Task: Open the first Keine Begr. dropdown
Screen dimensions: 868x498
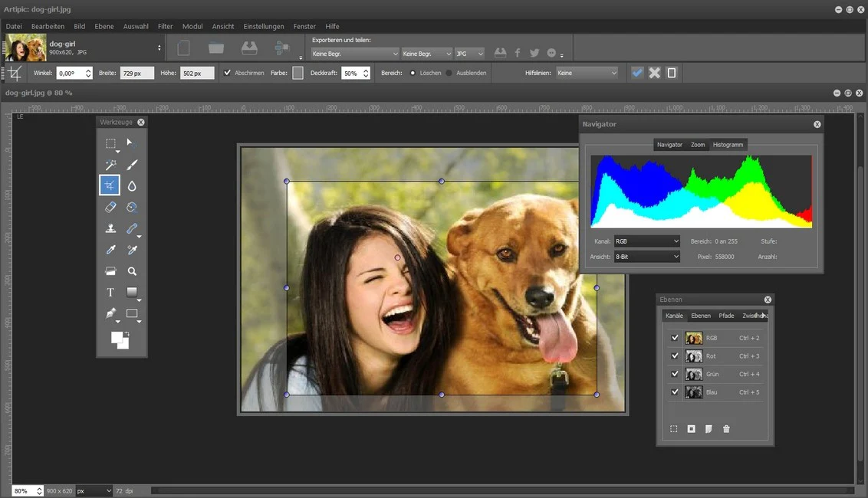Action: point(354,54)
